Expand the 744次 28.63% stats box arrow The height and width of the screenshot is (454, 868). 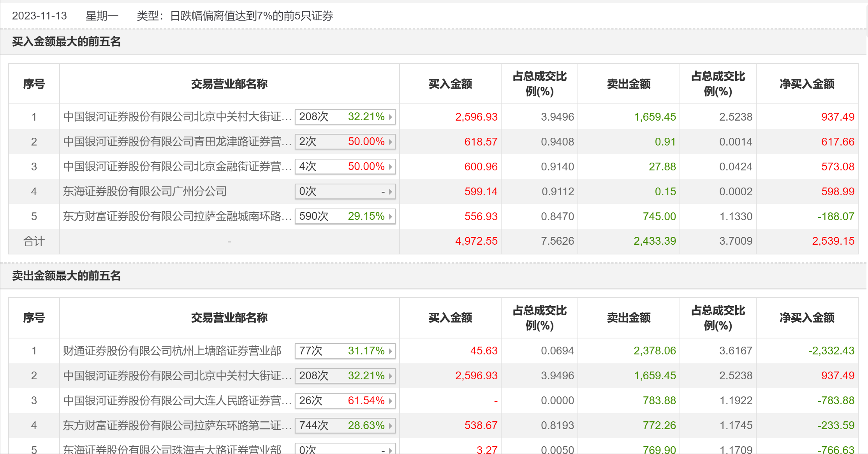click(390, 426)
